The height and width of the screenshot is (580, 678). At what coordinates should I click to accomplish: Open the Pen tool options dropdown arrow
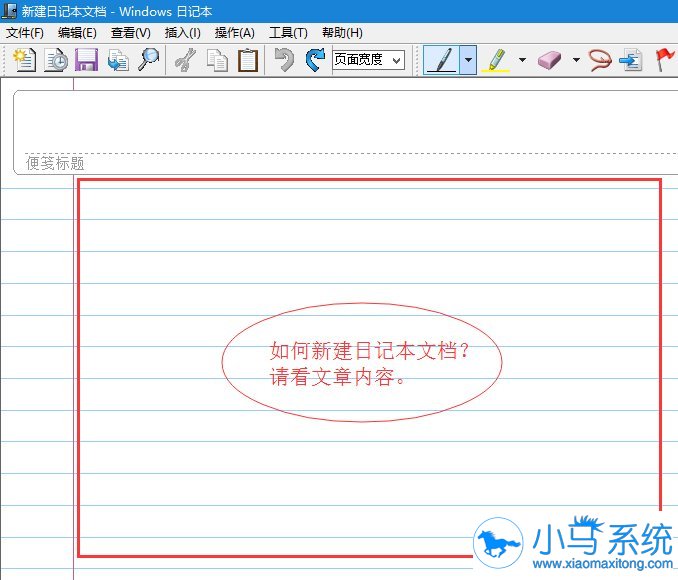[x=468, y=60]
